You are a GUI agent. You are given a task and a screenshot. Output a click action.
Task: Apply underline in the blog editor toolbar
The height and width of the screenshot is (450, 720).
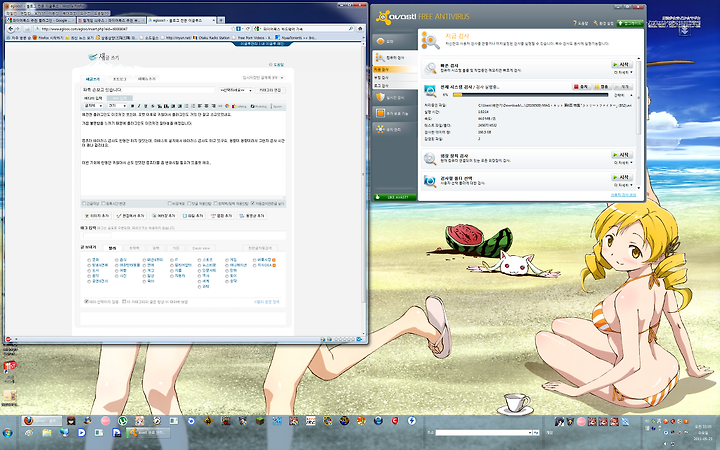pos(146,106)
